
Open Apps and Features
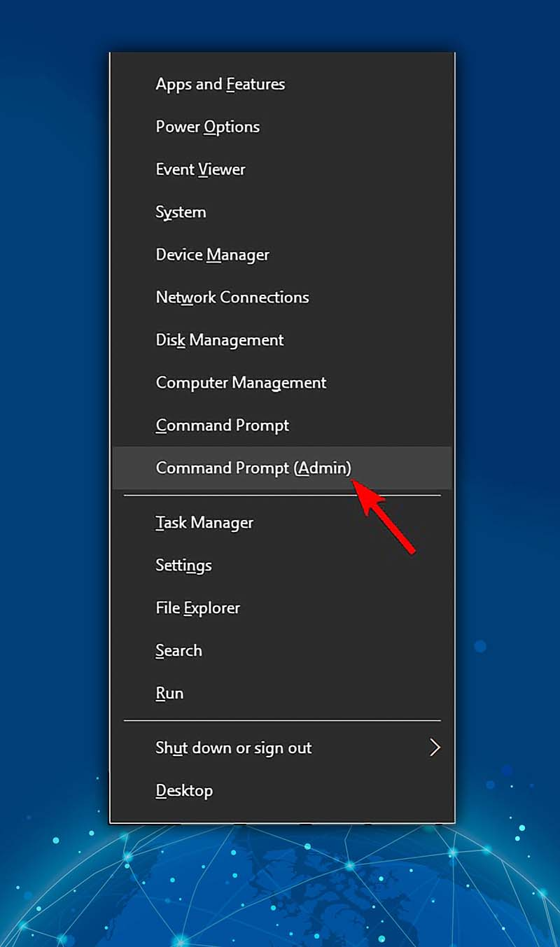(x=220, y=84)
